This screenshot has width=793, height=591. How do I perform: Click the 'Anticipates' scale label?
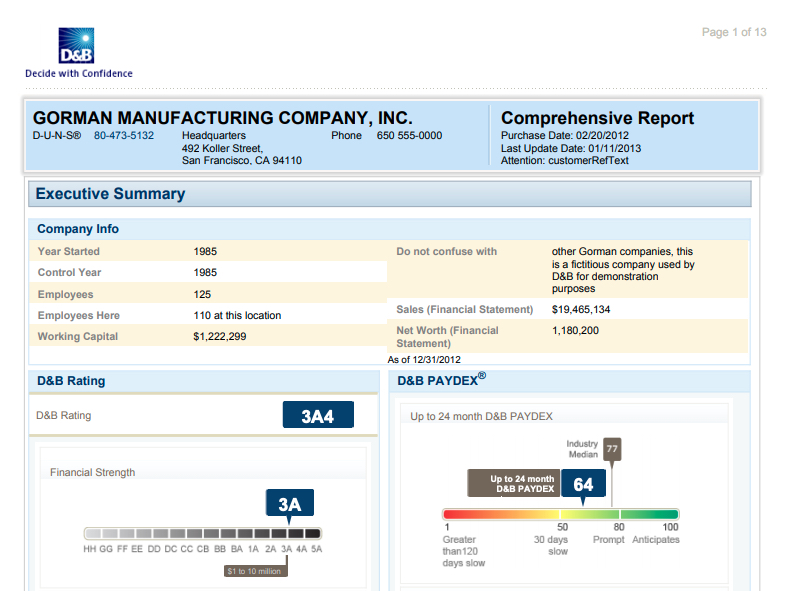(x=656, y=539)
